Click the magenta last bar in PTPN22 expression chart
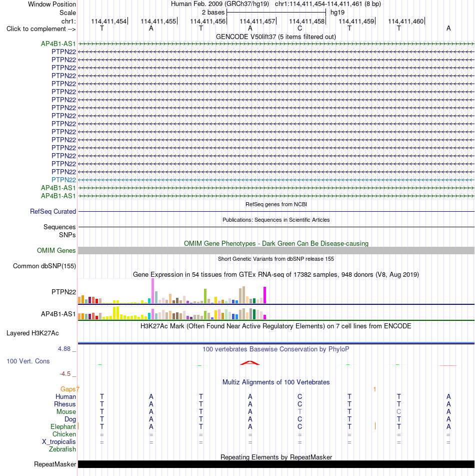Viewport: 475px width, 476px height. coord(265,295)
